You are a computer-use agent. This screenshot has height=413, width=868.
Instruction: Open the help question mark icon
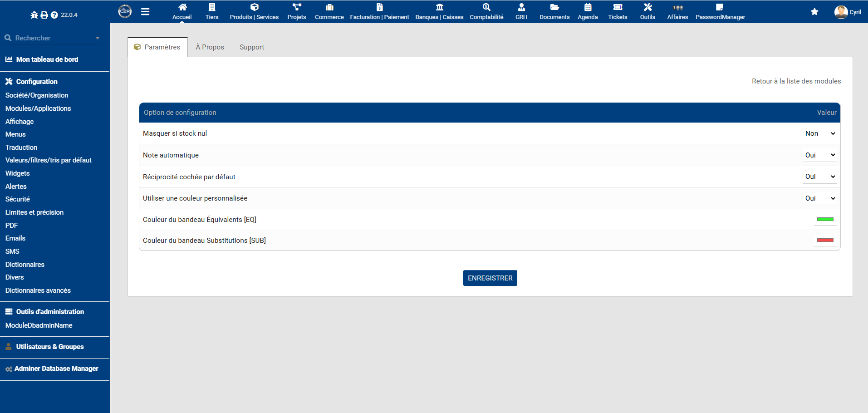(54, 15)
